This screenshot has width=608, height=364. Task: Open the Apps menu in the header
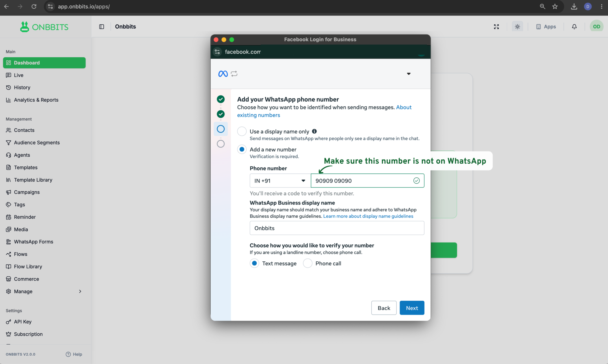click(x=546, y=27)
